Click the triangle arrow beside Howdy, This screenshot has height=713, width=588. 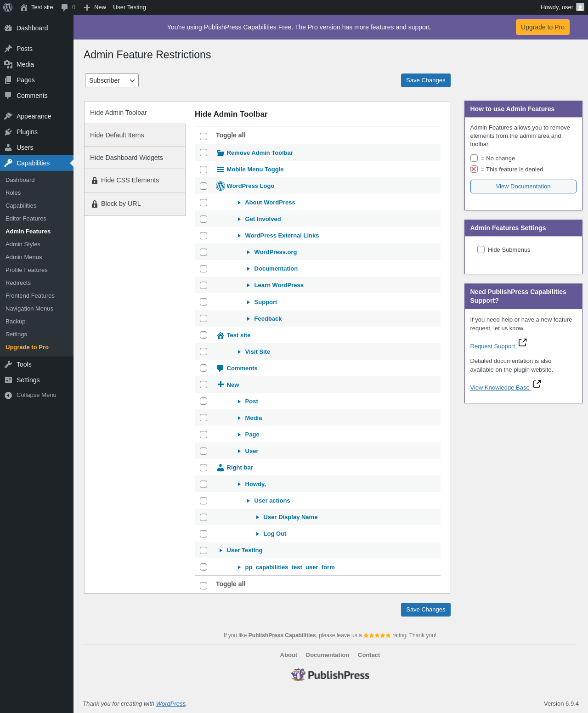pos(239,484)
